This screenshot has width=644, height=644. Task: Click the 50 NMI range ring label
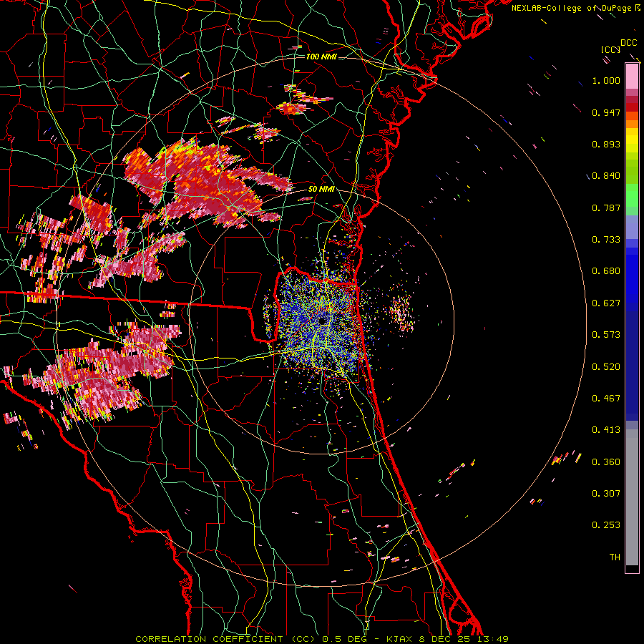coord(321,189)
